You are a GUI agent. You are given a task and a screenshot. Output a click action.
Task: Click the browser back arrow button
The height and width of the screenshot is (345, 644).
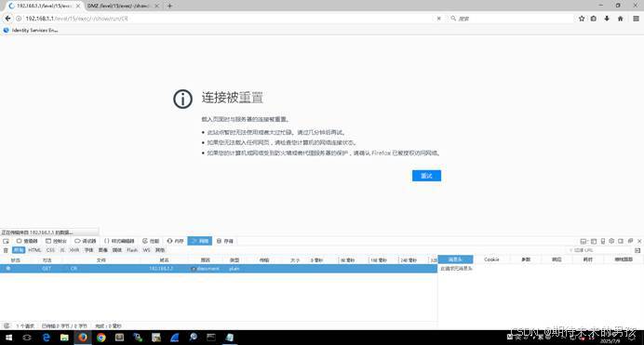tap(7, 19)
